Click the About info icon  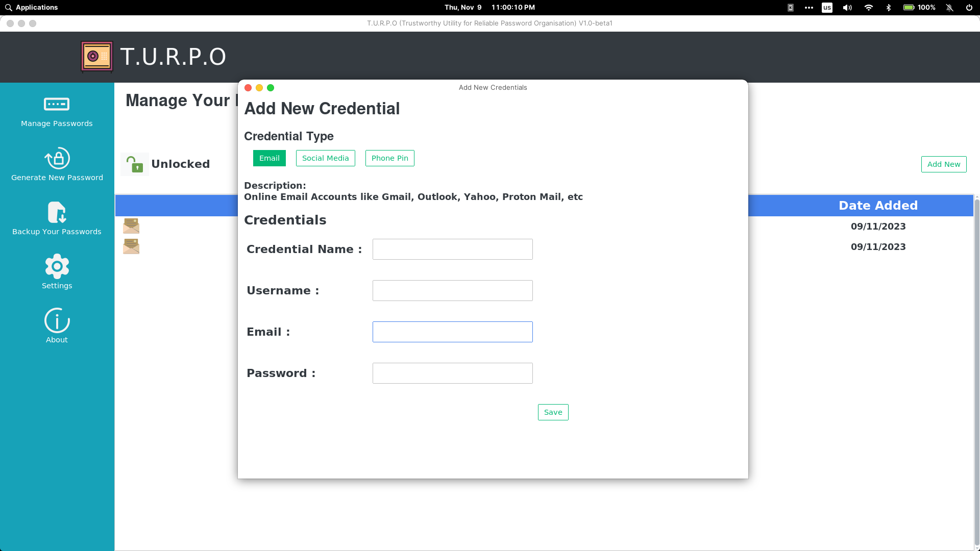click(x=57, y=320)
